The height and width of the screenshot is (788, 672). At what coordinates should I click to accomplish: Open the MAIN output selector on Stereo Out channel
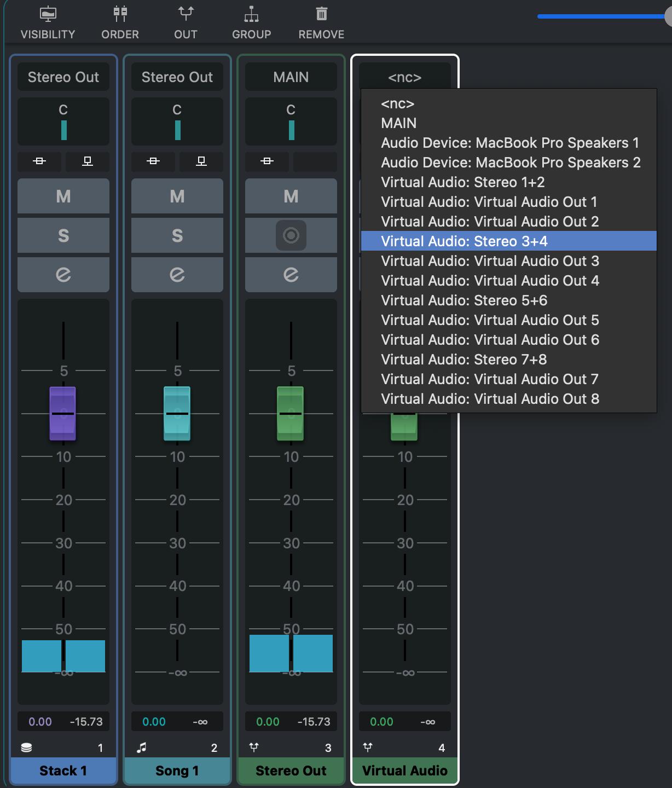click(291, 77)
